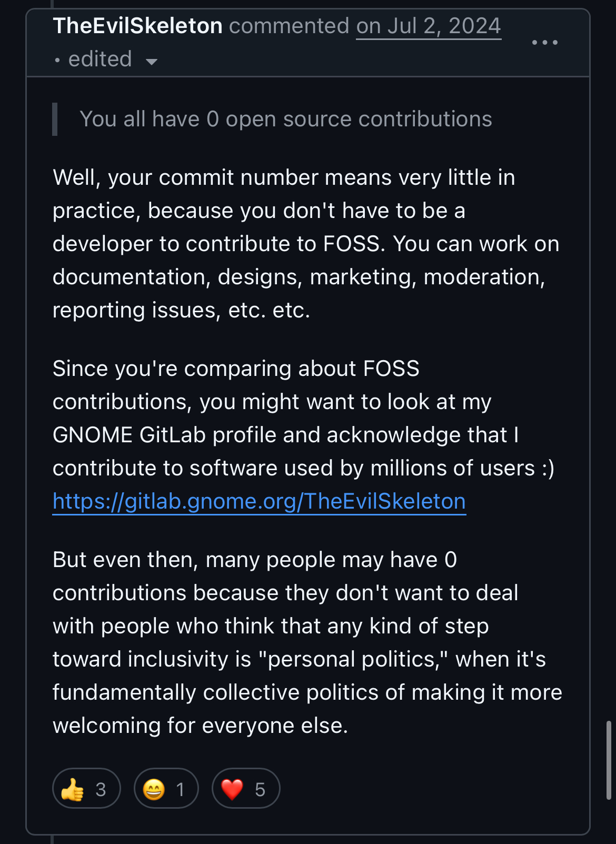The image size is (616, 844).
Task: Click the heart reaction count 5
Action: (260, 789)
